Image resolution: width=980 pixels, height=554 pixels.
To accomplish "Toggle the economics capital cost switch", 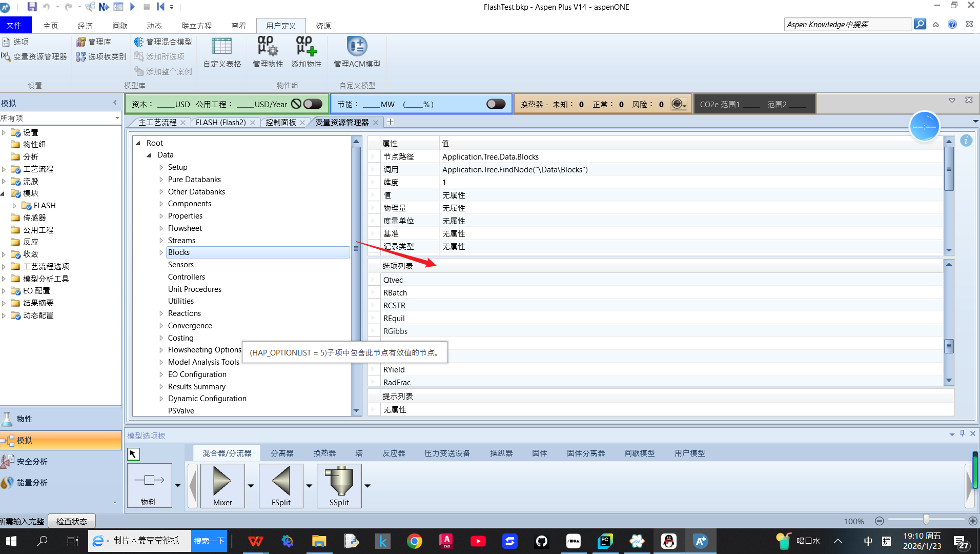I will [x=313, y=104].
